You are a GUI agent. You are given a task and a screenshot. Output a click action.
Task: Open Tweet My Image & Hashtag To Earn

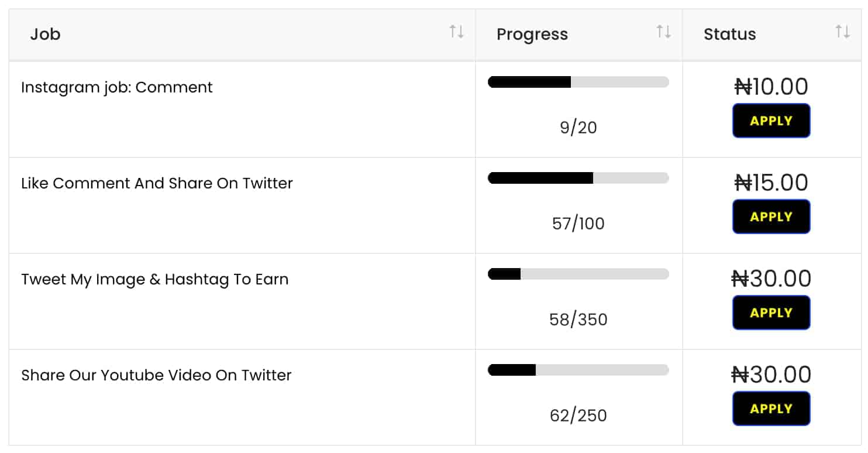[x=154, y=280]
